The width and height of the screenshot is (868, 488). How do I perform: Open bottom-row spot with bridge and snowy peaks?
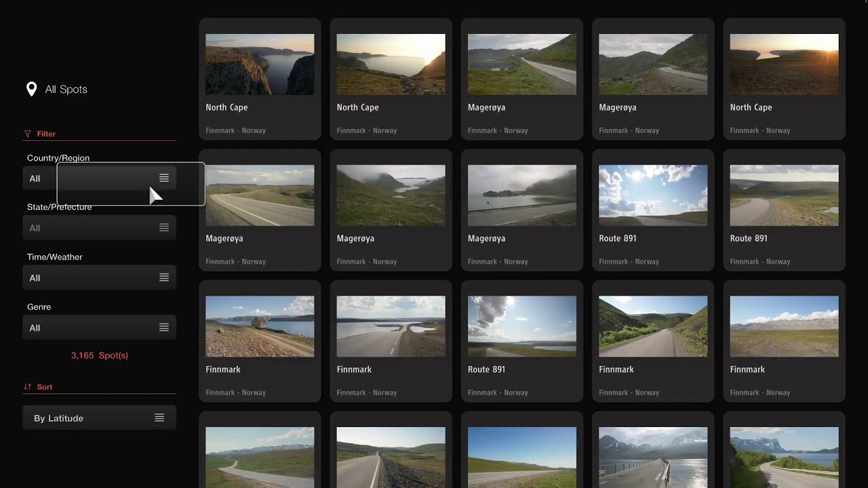[x=653, y=450]
